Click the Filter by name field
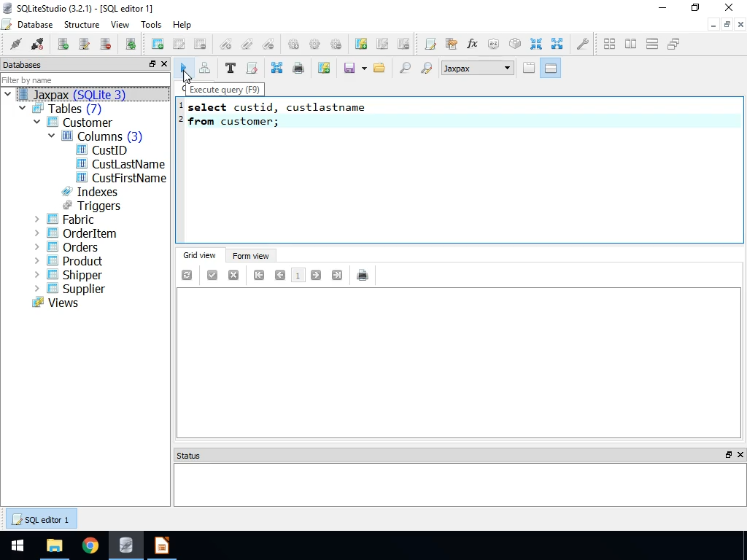 pos(85,79)
